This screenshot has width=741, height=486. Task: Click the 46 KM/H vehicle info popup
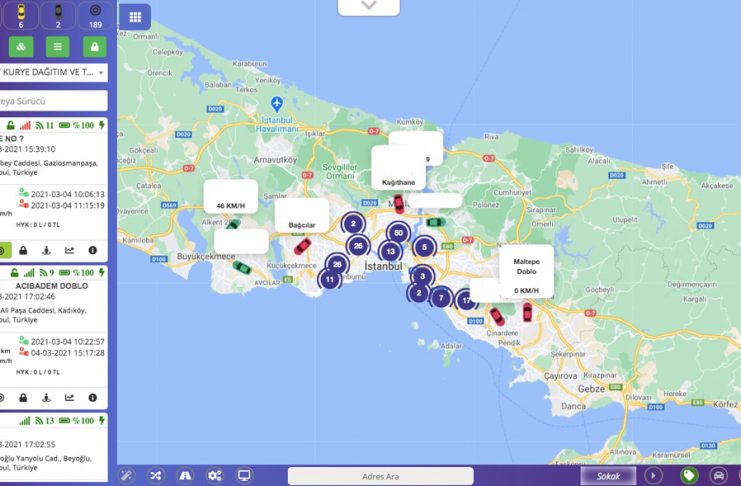pos(231,196)
